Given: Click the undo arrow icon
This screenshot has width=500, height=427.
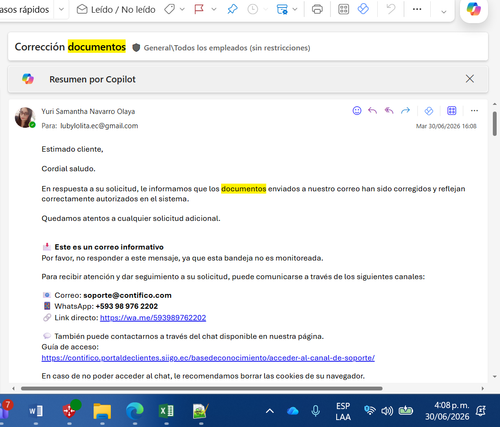Looking at the screenshot, I should click(x=390, y=9).
